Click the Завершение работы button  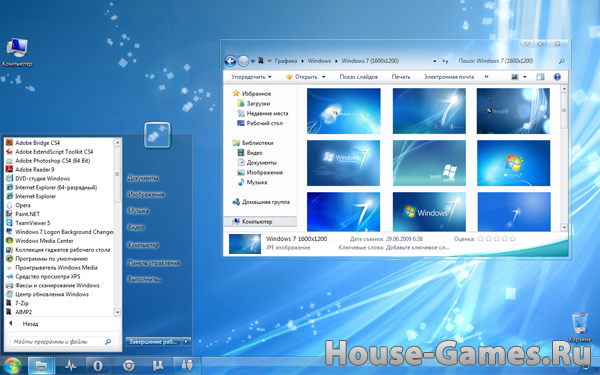(x=153, y=341)
